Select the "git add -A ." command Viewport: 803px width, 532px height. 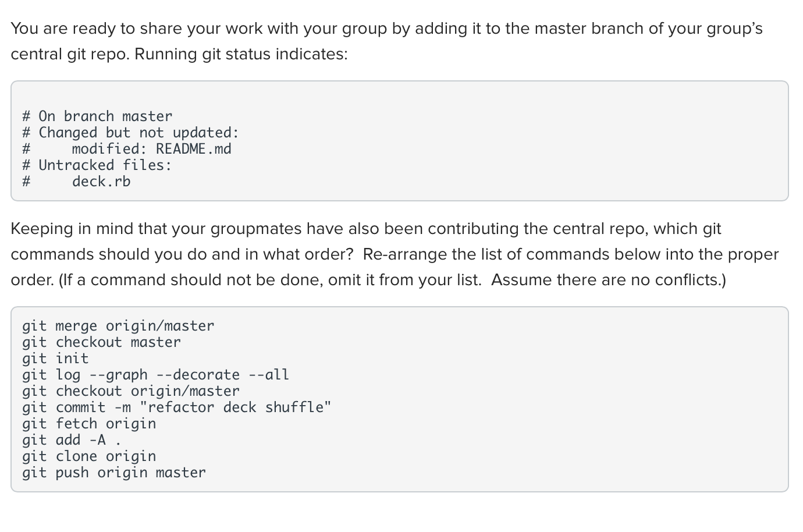pyautogui.click(x=72, y=440)
